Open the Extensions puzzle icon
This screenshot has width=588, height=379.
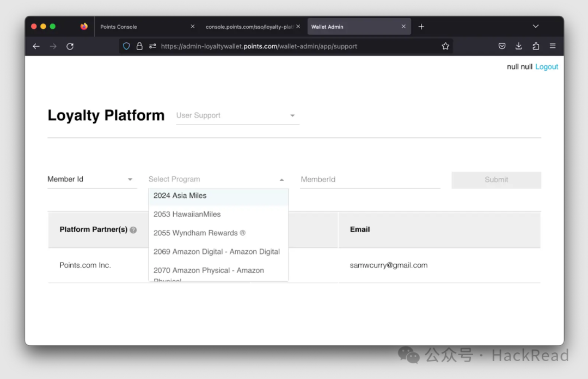(x=536, y=46)
